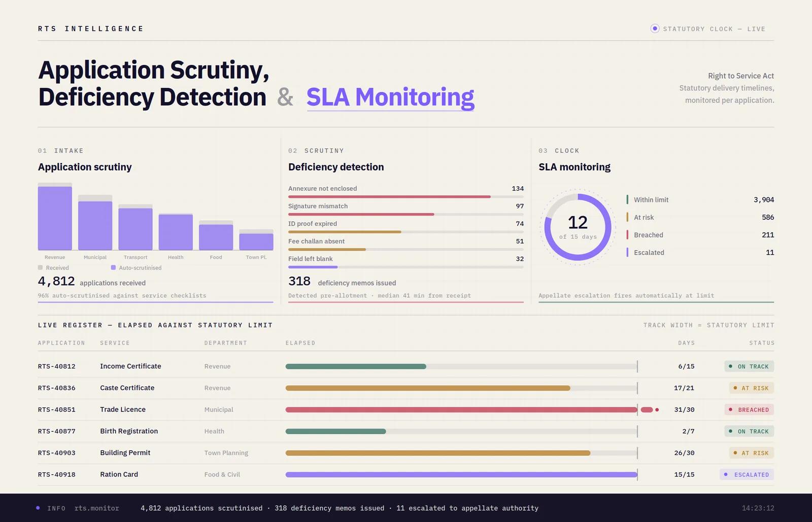Click AT RISK badge for Building Permit

click(x=752, y=453)
